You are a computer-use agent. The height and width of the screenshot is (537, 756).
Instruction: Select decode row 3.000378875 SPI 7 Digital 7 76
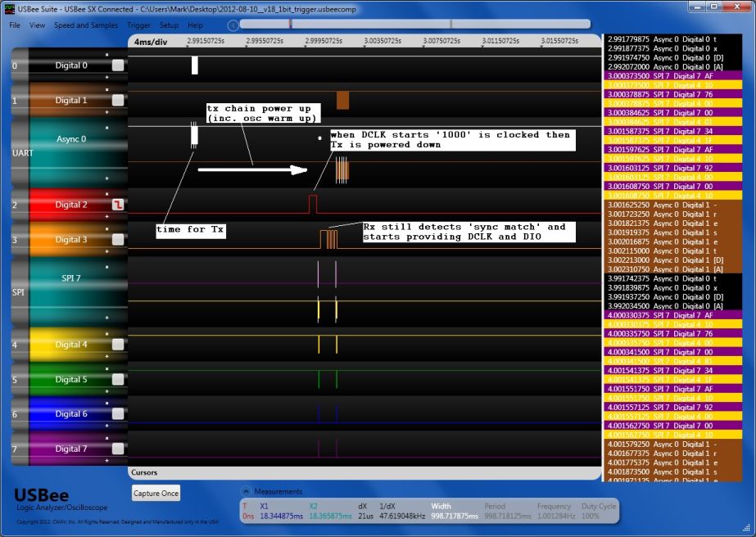(672, 94)
